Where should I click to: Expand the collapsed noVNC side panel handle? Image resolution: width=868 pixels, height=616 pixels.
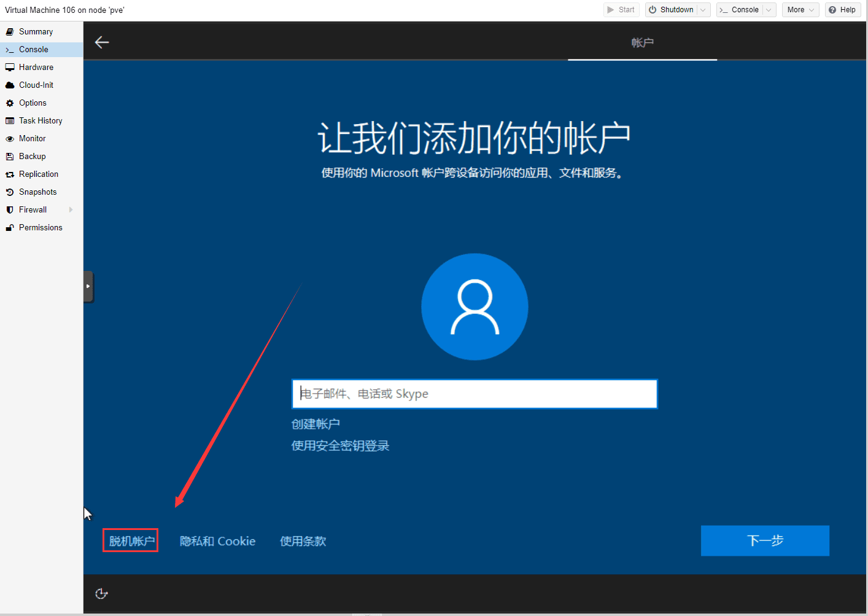[x=88, y=286]
